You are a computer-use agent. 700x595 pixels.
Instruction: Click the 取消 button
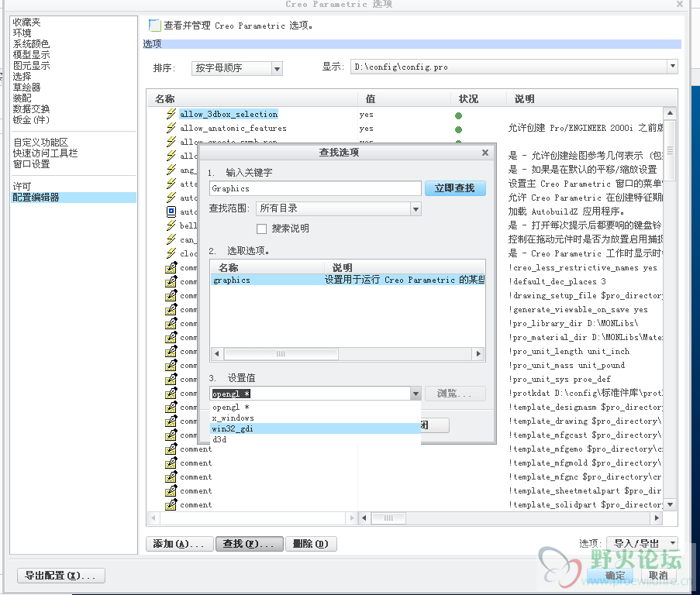point(658,576)
